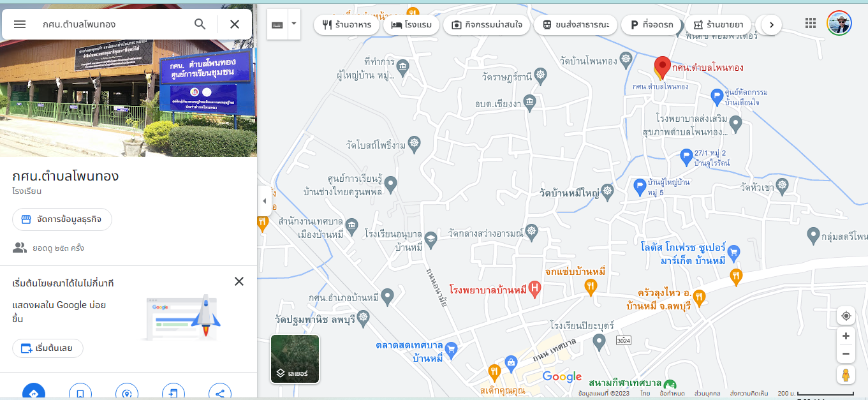
Task: Show my current location on map
Action: pyautogui.click(x=846, y=316)
